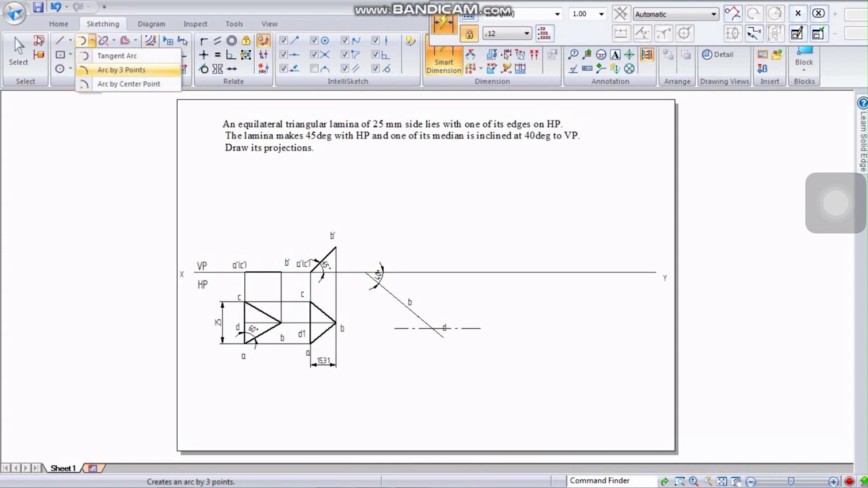868x488 pixels.
Task: Open the Customize Quick Access Toolbar dropdown
Action: pos(104,7)
